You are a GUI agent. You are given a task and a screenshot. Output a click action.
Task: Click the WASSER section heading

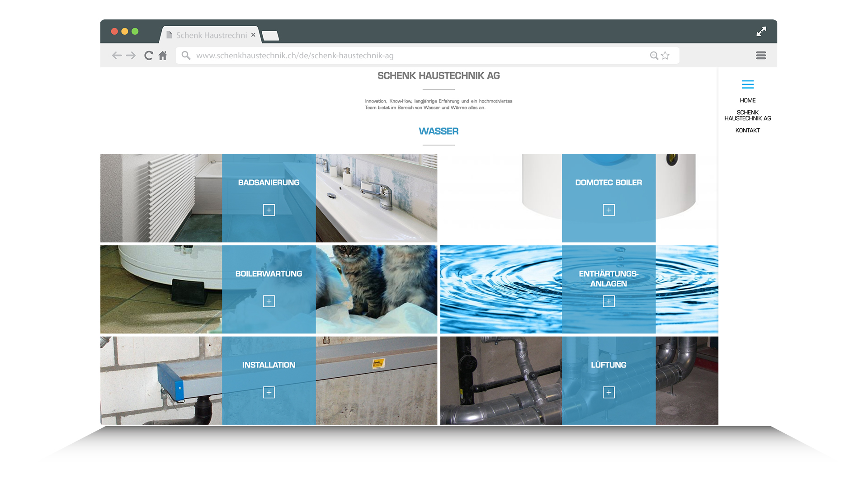[x=439, y=131]
